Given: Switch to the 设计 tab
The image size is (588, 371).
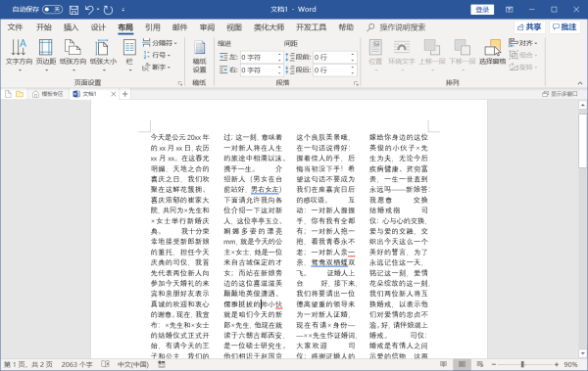Looking at the screenshot, I should 98,27.
